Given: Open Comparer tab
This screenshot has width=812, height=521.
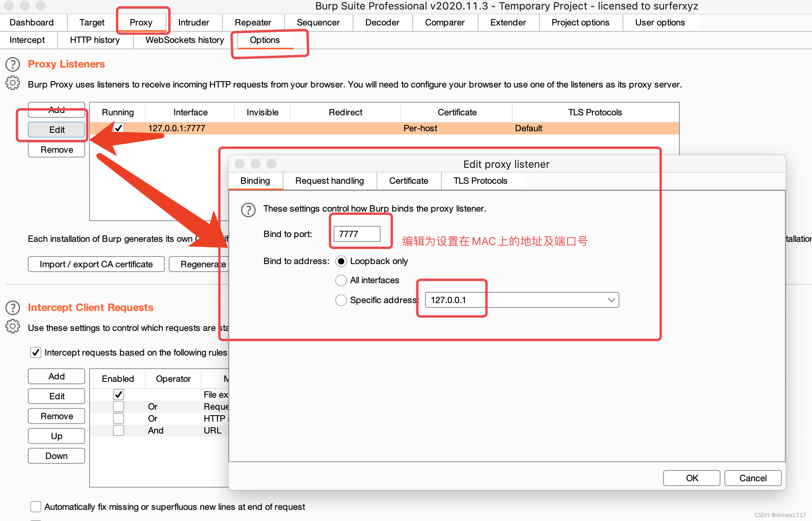Looking at the screenshot, I should [x=445, y=23].
